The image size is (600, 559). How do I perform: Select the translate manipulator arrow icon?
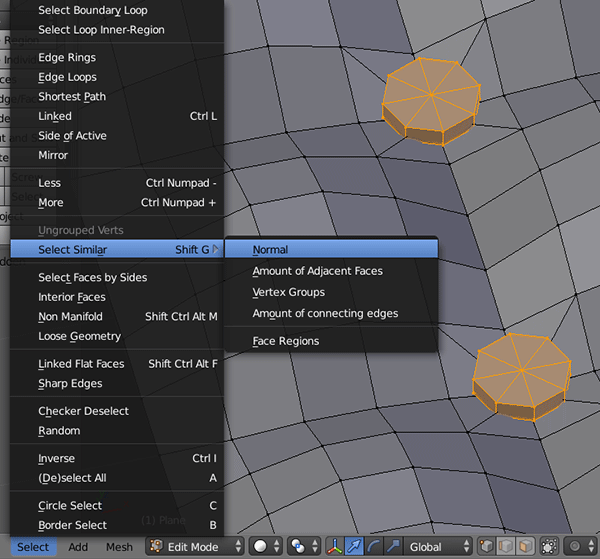[355, 547]
